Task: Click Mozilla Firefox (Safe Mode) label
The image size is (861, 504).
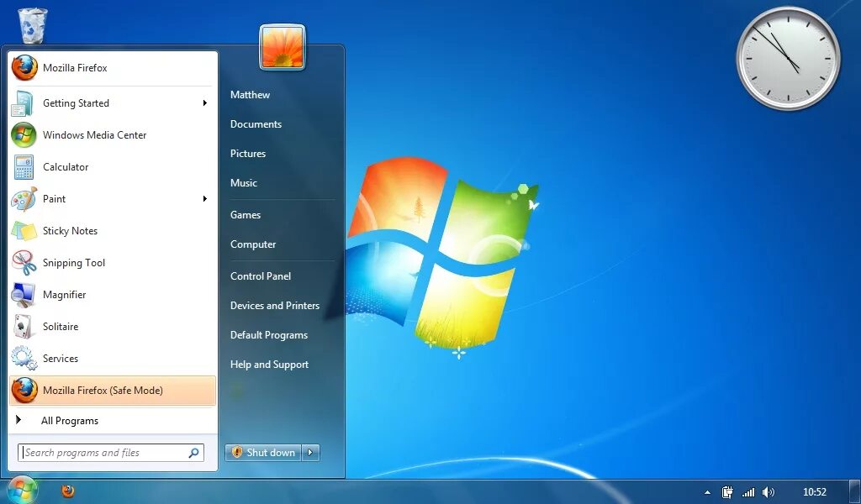Action: (x=103, y=391)
